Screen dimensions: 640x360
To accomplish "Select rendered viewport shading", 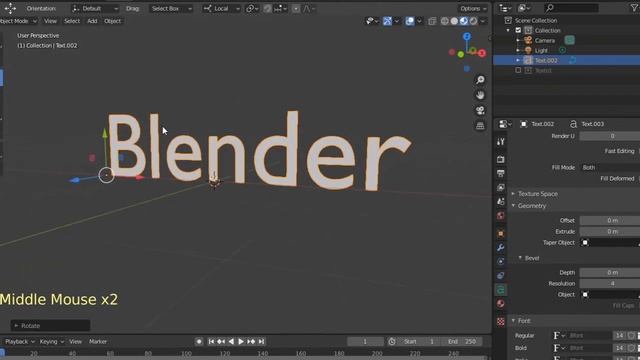I will pos(473,21).
